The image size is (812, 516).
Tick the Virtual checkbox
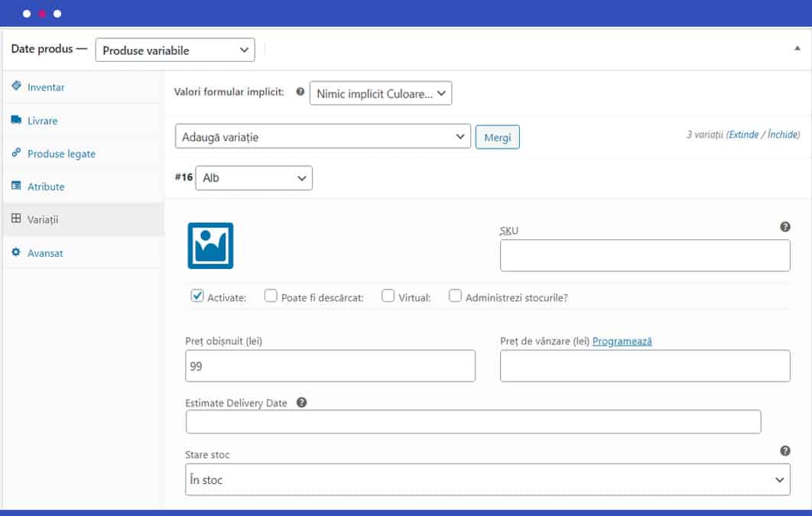pyautogui.click(x=388, y=296)
